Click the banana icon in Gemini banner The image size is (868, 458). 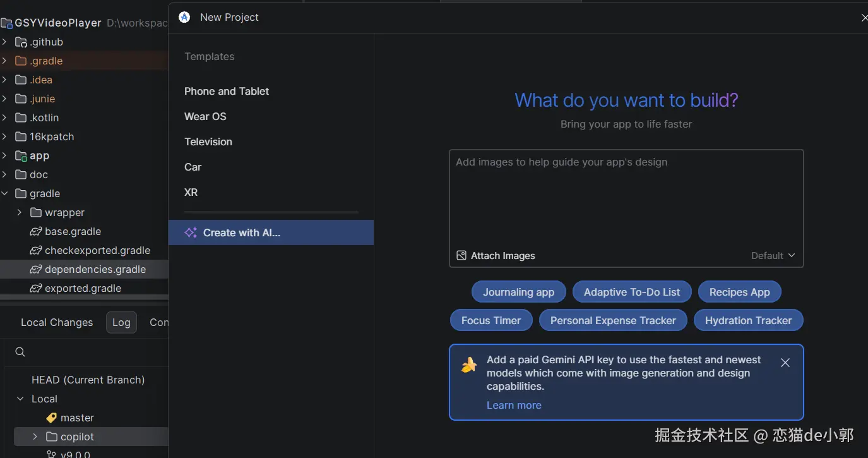(469, 365)
